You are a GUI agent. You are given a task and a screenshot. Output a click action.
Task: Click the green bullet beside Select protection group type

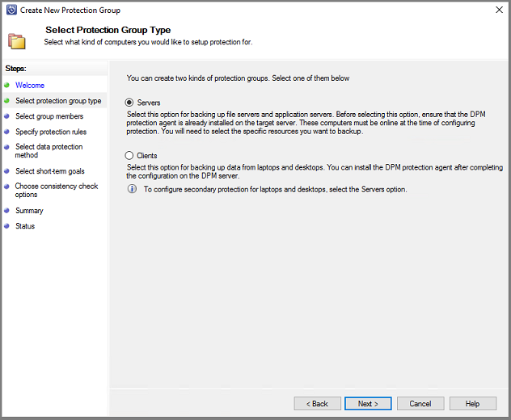(x=6, y=101)
